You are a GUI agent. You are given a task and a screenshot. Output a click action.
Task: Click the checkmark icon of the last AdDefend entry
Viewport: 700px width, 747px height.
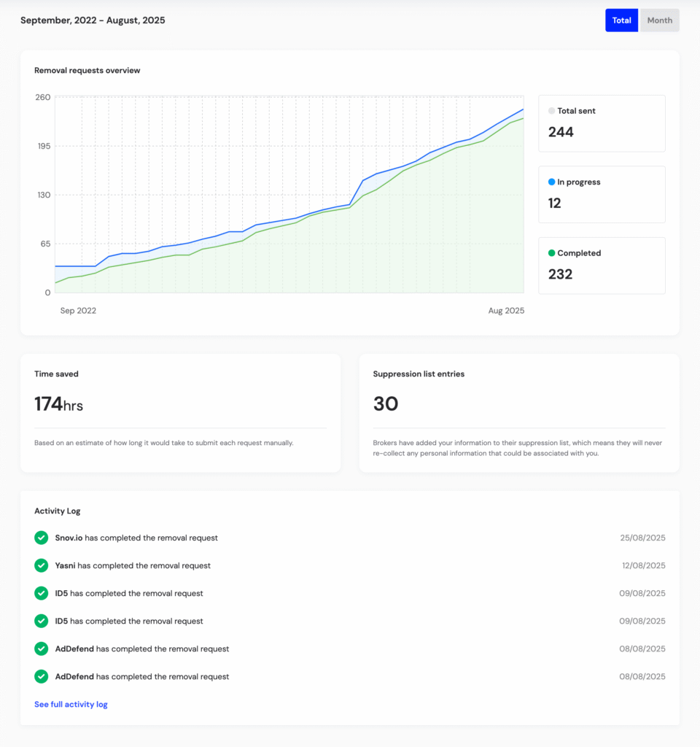click(x=42, y=676)
